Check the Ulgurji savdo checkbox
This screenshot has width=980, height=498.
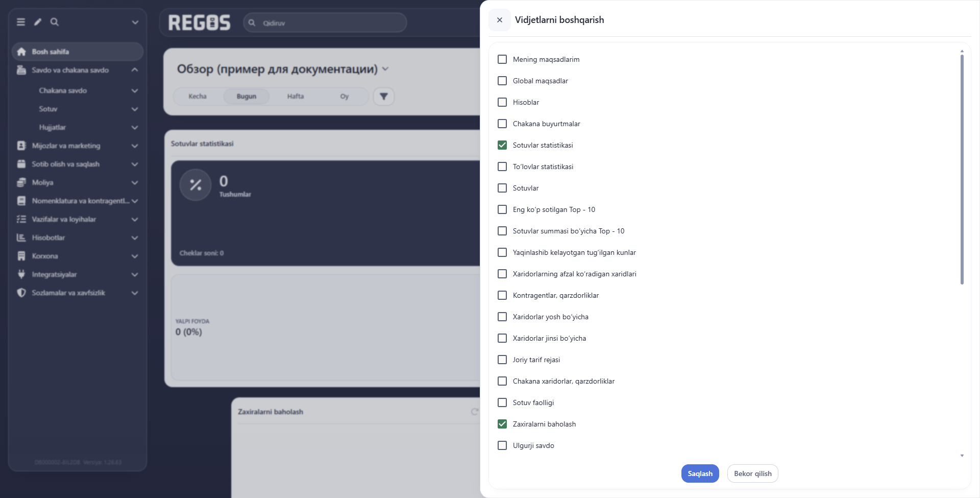point(502,445)
